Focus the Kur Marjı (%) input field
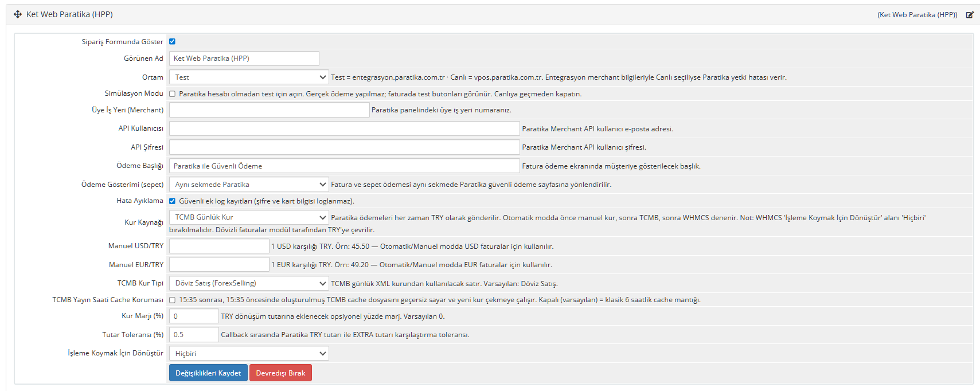 tap(194, 316)
